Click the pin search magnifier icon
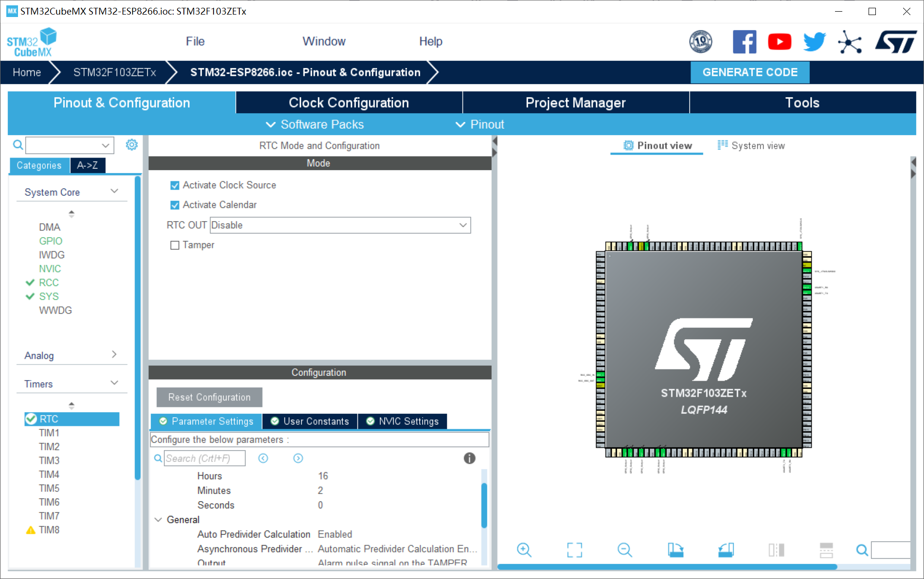This screenshot has width=924, height=579. [862, 550]
